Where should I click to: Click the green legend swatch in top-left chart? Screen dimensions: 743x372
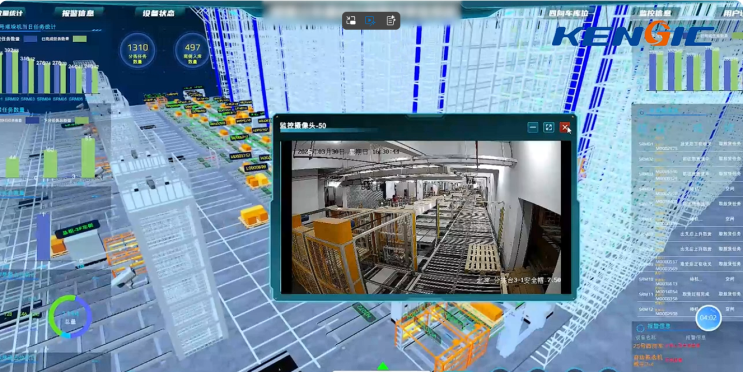79,39
